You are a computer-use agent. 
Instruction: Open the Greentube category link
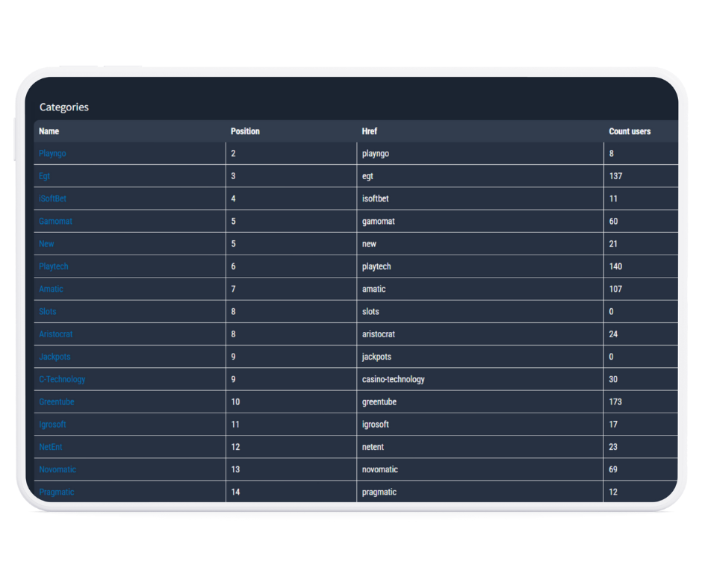57,402
